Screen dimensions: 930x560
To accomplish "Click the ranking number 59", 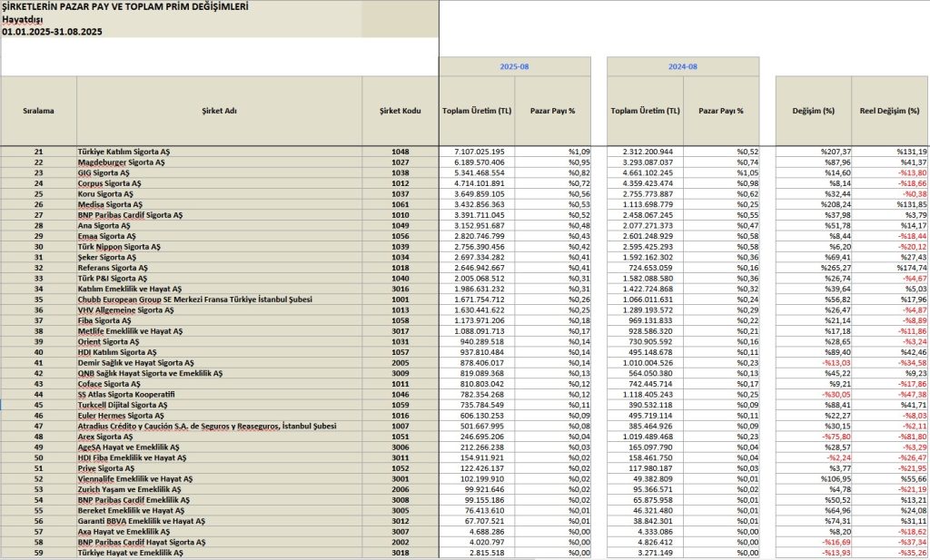I will [38, 553].
